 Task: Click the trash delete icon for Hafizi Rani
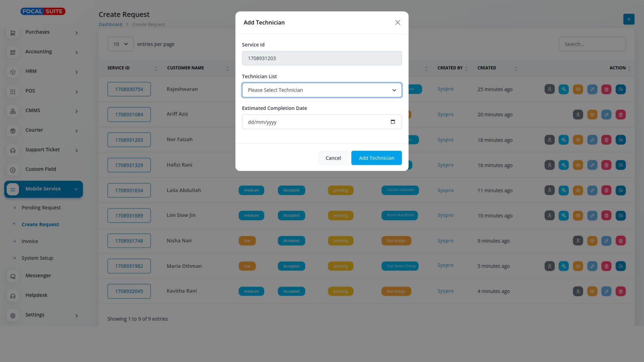click(x=606, y=165)
